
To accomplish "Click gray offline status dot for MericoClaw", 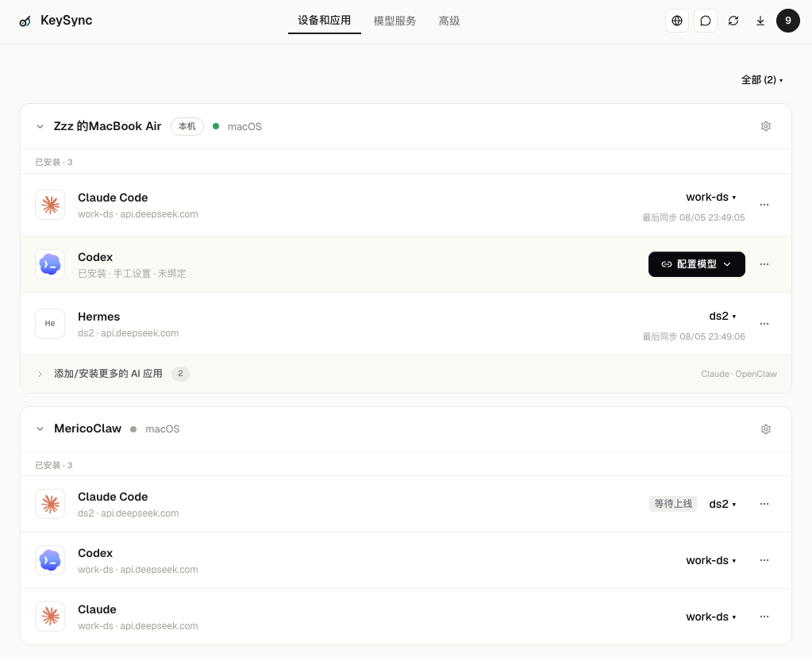I will point(133,429).
